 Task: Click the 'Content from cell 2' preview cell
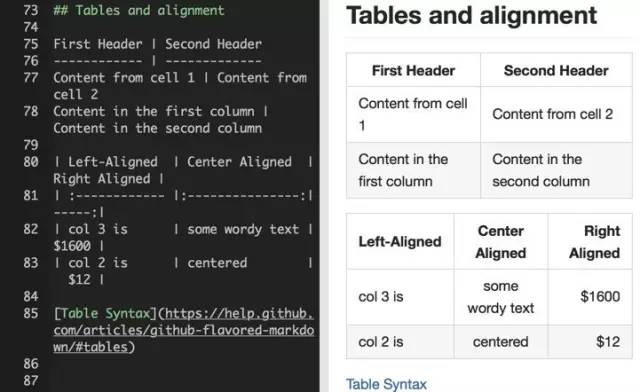556,114
